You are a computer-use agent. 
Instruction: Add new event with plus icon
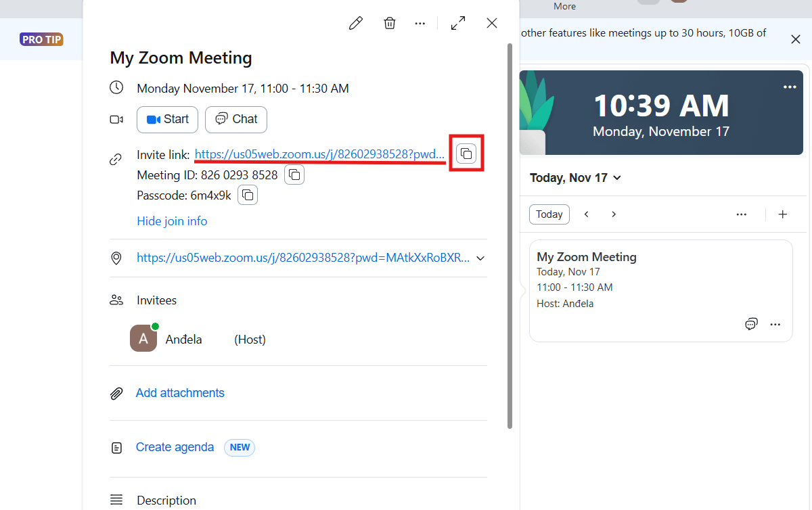[783, 214]
